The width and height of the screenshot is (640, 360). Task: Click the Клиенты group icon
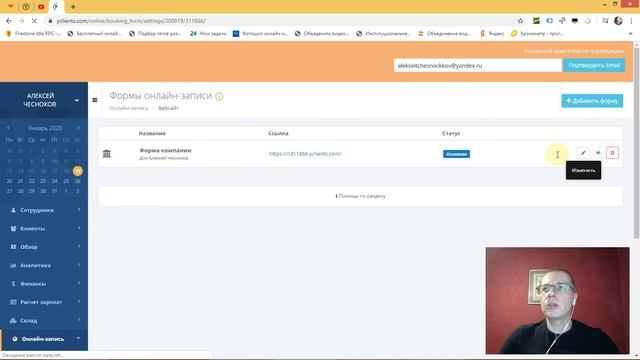[13, 229]
